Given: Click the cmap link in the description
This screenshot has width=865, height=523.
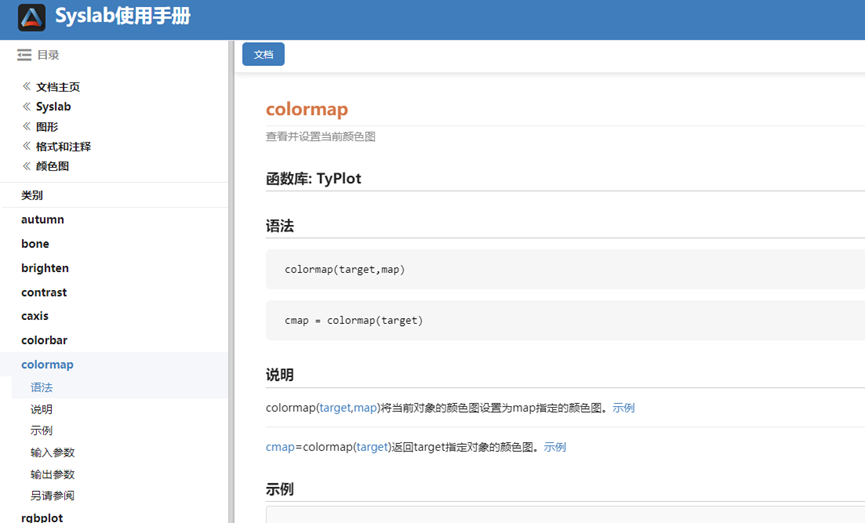Looking at the screenshot, I should tap(280, 447).
